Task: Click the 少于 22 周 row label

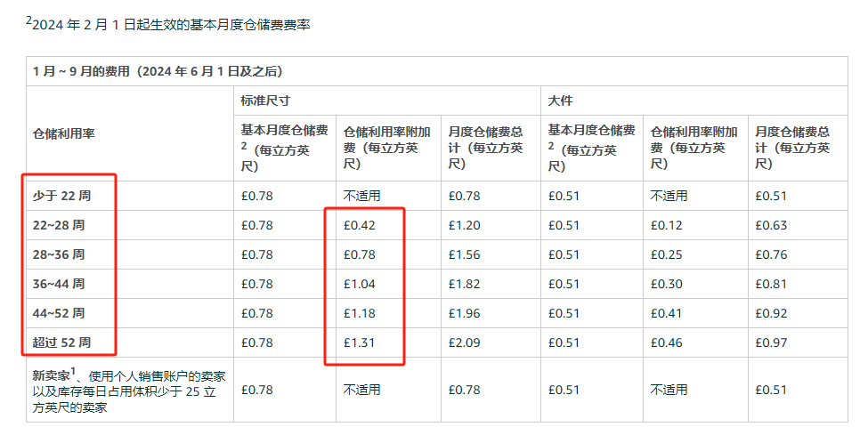Action: tap(61, 196)
